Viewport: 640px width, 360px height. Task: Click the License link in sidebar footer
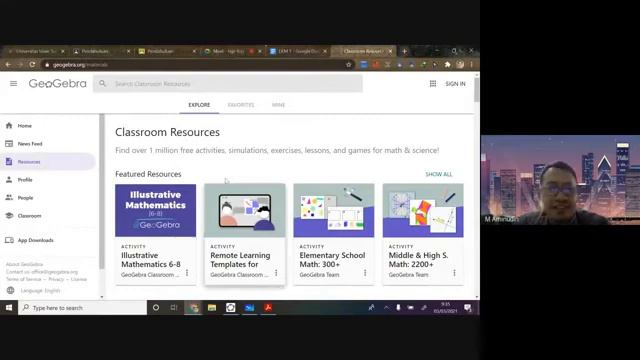[79, 279]
